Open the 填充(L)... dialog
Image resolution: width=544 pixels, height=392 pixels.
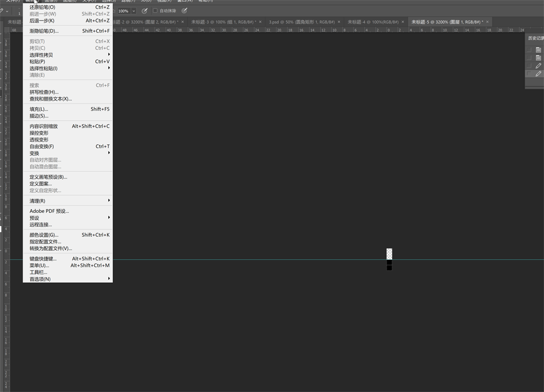pyautogui.click(x=68, y=109)
